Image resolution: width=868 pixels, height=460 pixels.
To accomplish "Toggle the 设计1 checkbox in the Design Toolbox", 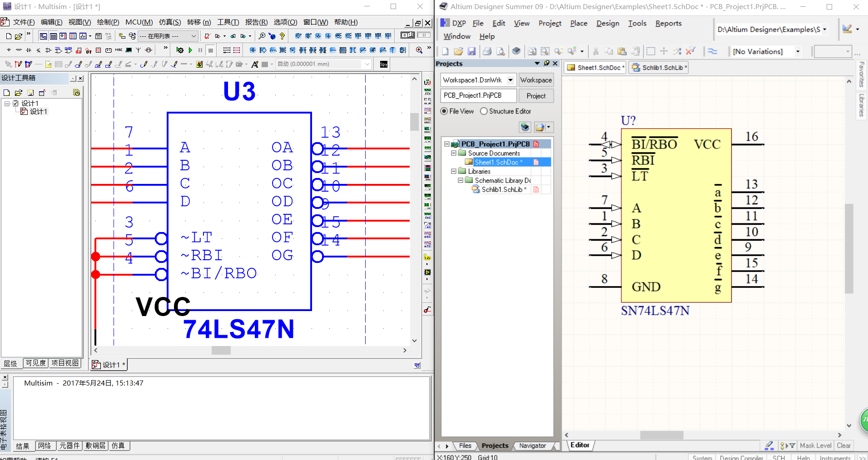I will [x=15, y=103].
